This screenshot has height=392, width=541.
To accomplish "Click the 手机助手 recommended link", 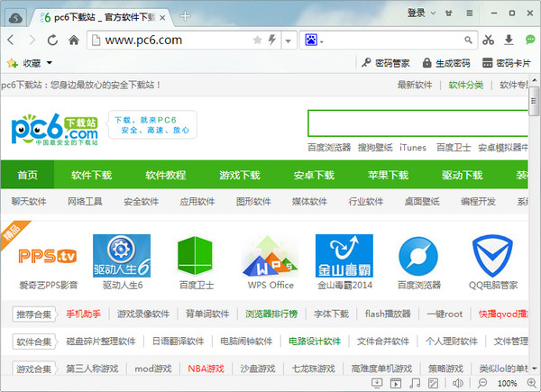I will pyautogui.click(x=82, y=315).
